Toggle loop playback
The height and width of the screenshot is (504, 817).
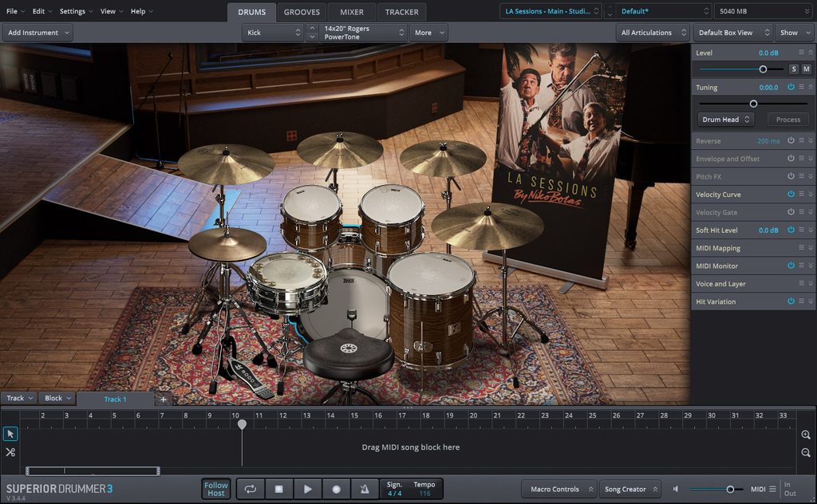coord(251,489)
